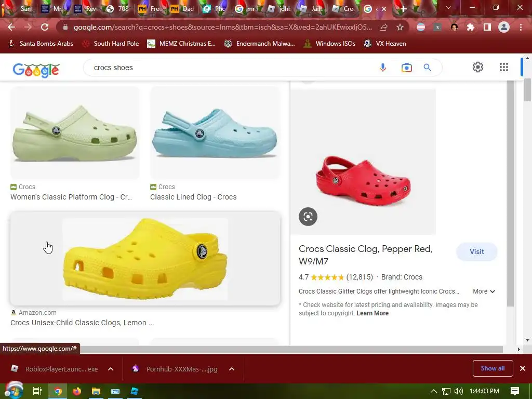Image resolution: width=532 pixels, height=399 pixels.
Task: Click the green platform clog thumbnail
Action: (x=75, y=132)
